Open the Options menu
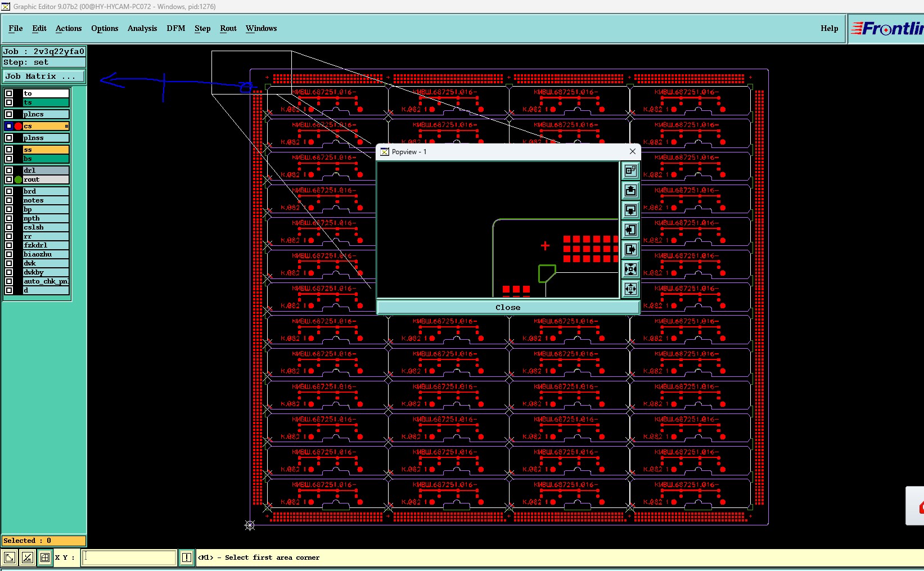Viewport: 924px width, 571px height. (105, 28)
